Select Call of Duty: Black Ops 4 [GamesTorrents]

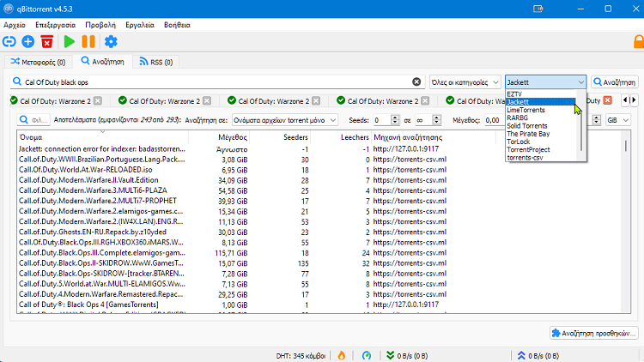click(88, 305)
